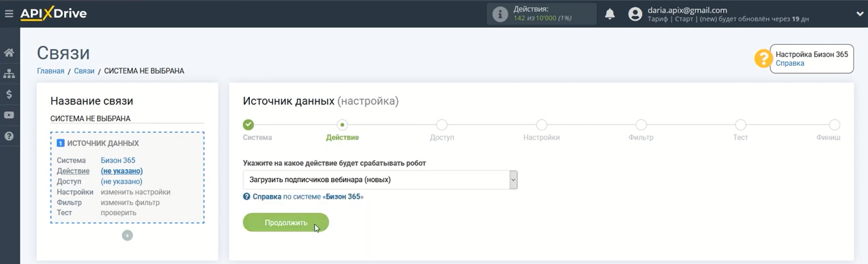868x264 pixels.
Task: Click orange question mark help icon
Action: coord(763,59)
